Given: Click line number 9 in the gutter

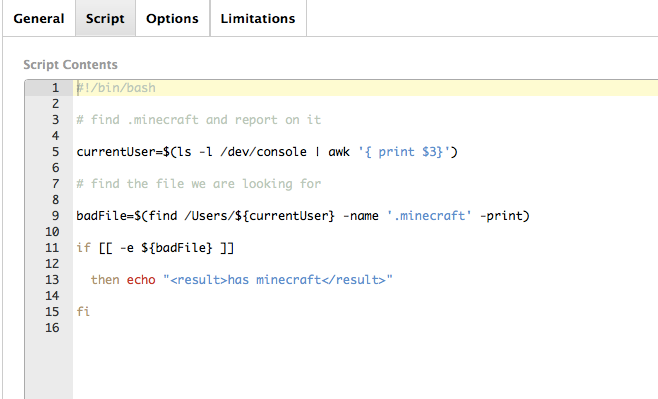Looking at the screenshot, I should pyautogui.click(x=55, y=216).
